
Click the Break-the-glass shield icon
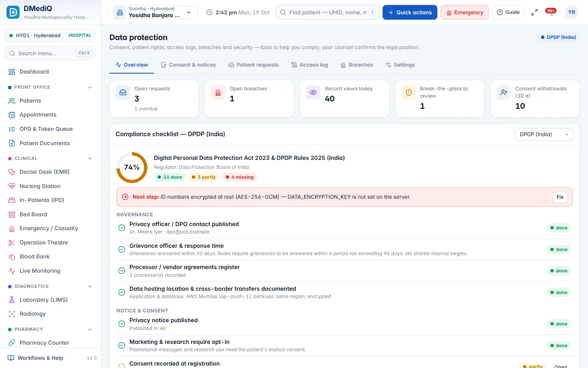(408, 93)
